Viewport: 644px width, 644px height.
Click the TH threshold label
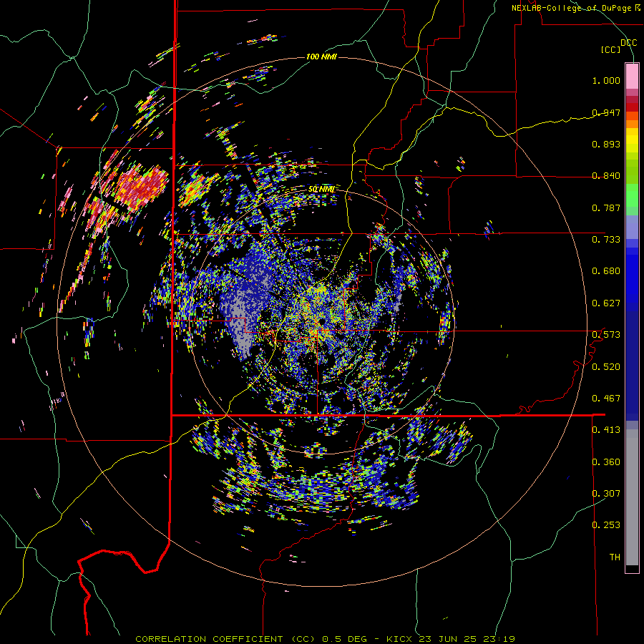pos(615,557)
